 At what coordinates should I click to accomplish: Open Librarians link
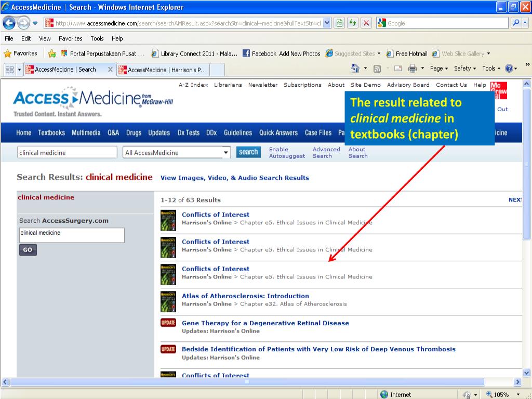pyautogui.click(x=228, y=85)
